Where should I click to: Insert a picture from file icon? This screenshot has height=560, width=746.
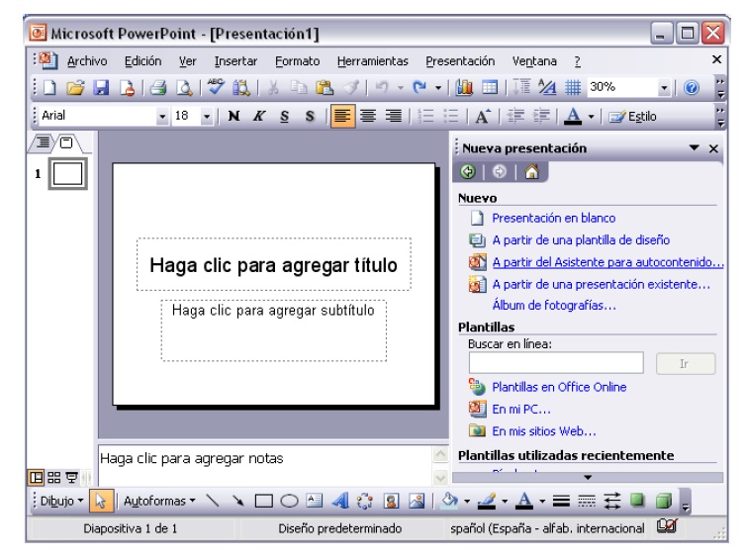pyautogui.click(x=417, y=501)
